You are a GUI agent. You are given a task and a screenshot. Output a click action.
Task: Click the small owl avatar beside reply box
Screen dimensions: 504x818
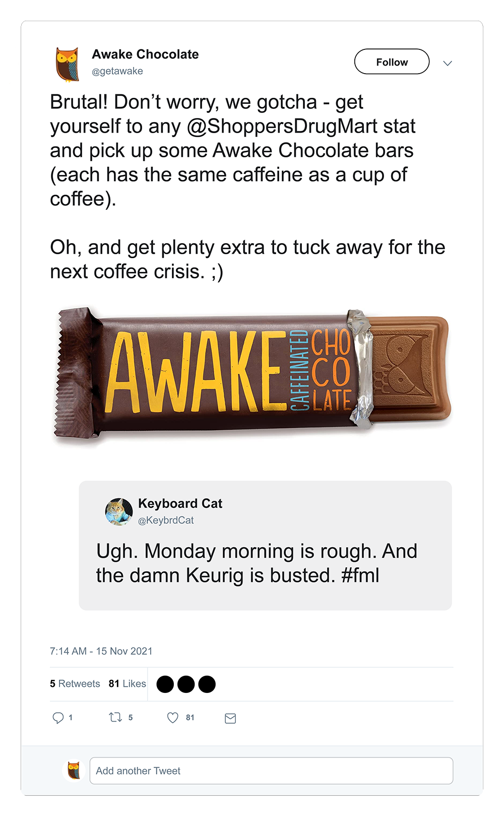(x=74, y=771)
